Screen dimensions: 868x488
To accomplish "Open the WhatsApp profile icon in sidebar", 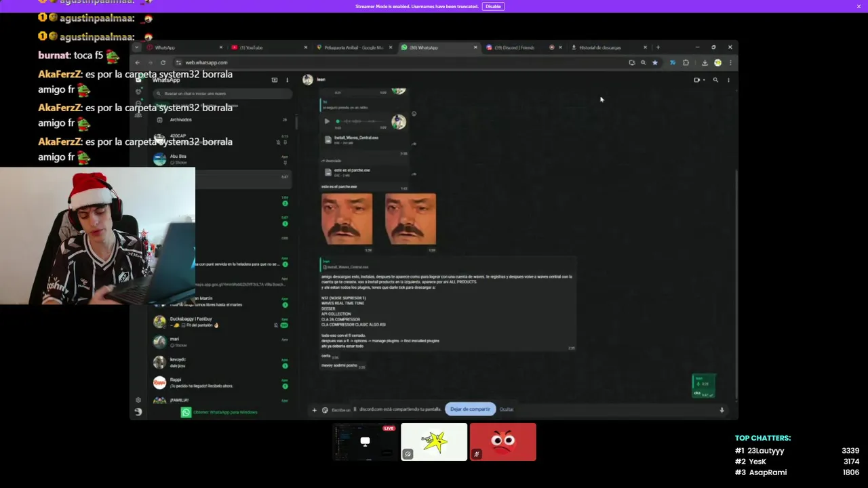I will (x=138, y=412).
